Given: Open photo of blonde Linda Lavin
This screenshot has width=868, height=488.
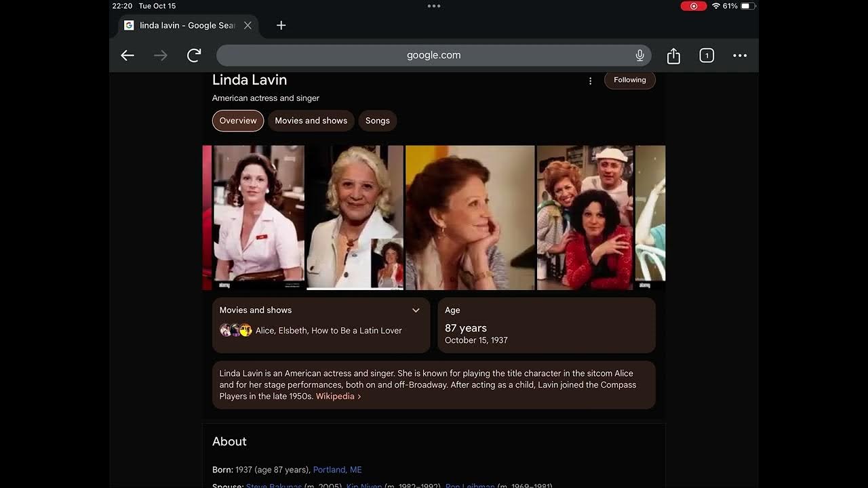Looking at the screenshot, I should pyautogui.click(x=354, y=218).
